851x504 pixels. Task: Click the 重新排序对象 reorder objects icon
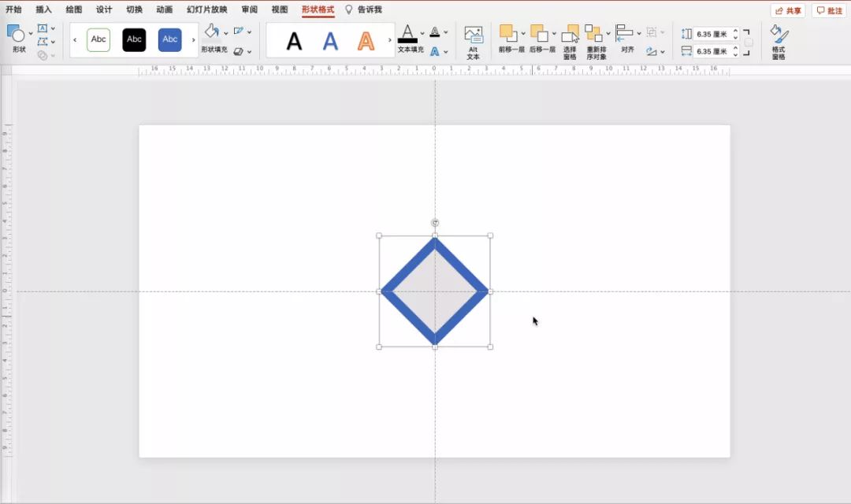point(594,33)
